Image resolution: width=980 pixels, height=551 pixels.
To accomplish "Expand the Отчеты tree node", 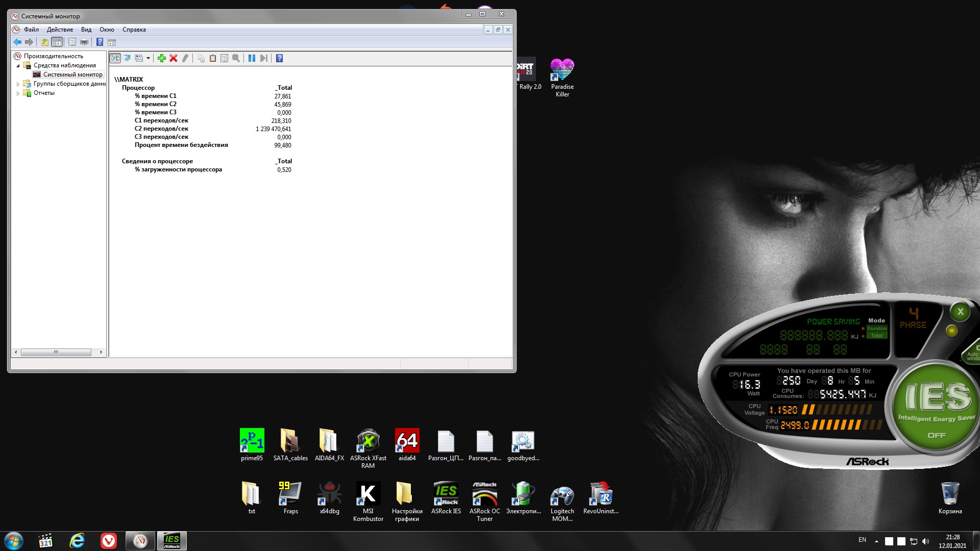I will (x=18, y=93).
